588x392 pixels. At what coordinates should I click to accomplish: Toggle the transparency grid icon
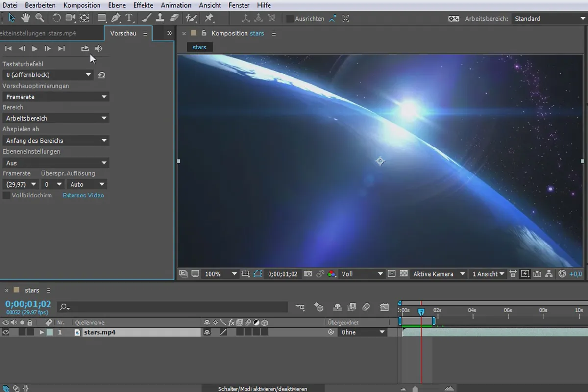pyautogui.click(x=404, y=274)
